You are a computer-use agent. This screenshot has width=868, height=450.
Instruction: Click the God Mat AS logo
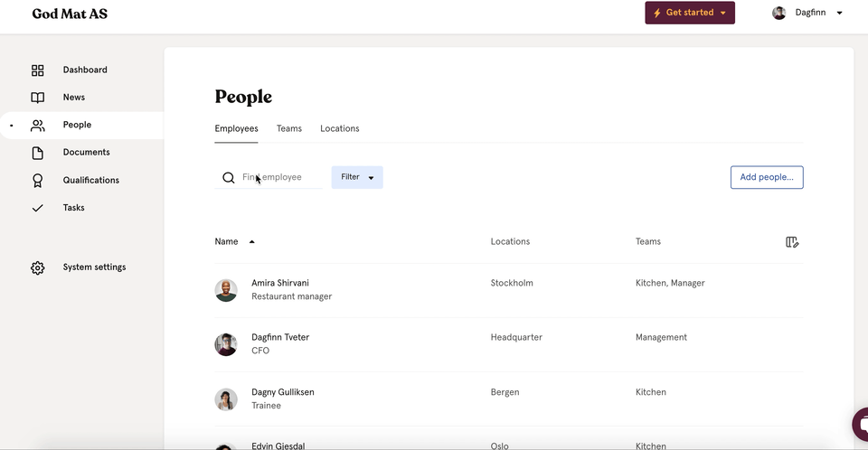point(70,14)
